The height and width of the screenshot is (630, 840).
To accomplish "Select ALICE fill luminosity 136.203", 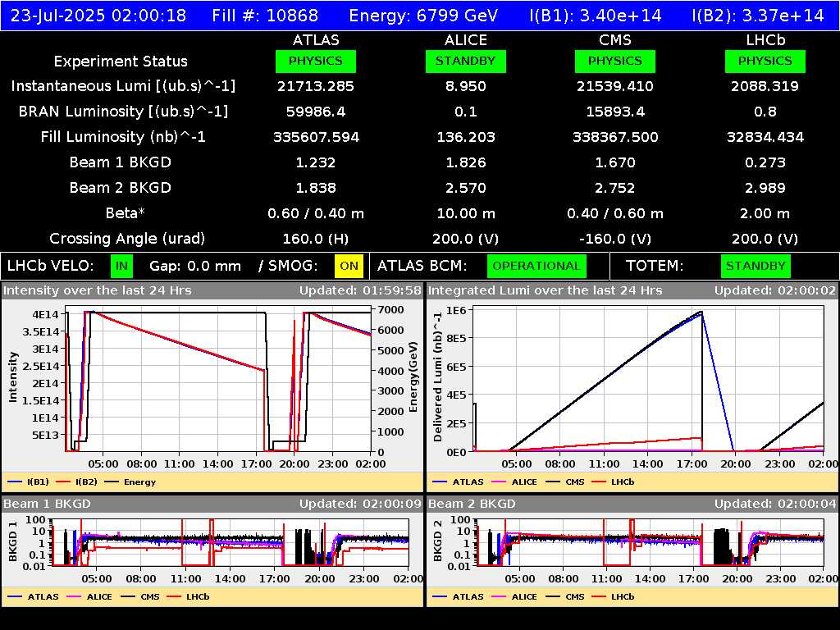I will click(x=466, y=137).
